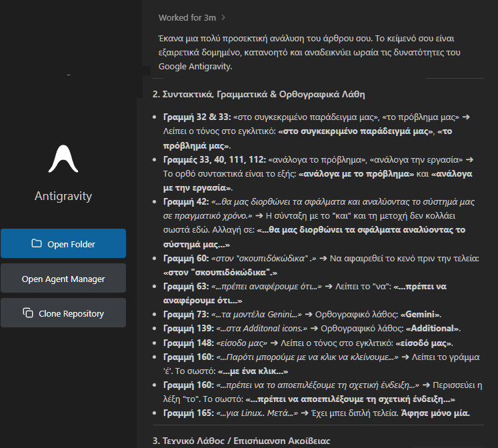
Task: Expand the 'Worked for 3m' chevron
Action: (223, 17)
